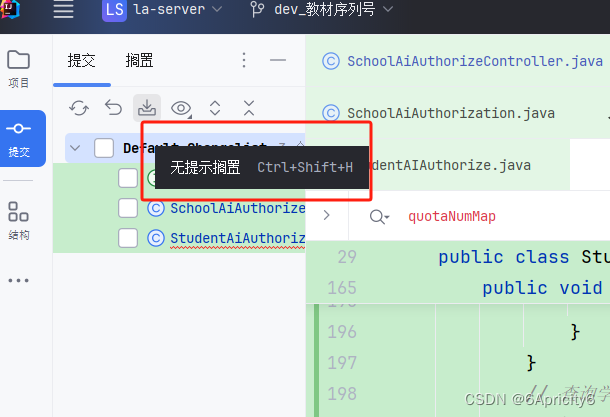
Task: Open the dentAIAuthorize.java editor tab
Action: [451, 165]
